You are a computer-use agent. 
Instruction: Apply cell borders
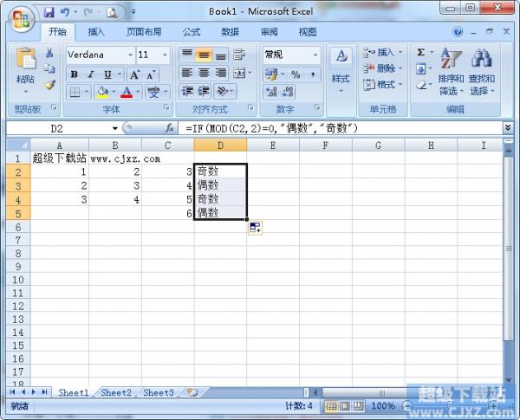coord(75,92)
